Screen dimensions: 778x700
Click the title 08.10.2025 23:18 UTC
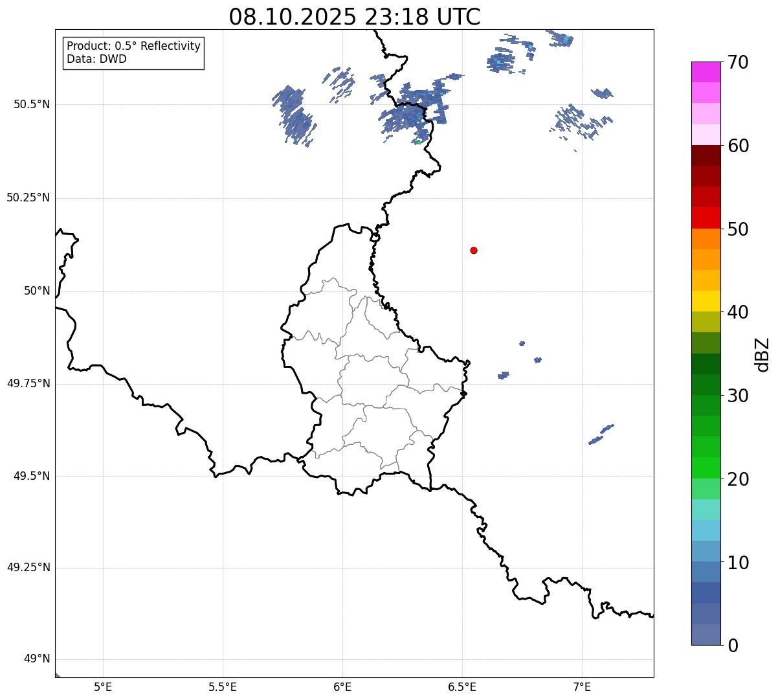pos(355,17)
